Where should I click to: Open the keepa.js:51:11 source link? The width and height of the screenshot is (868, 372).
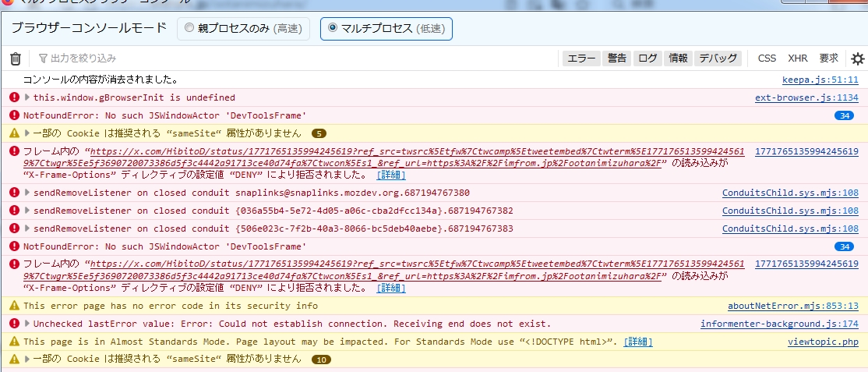820,80
